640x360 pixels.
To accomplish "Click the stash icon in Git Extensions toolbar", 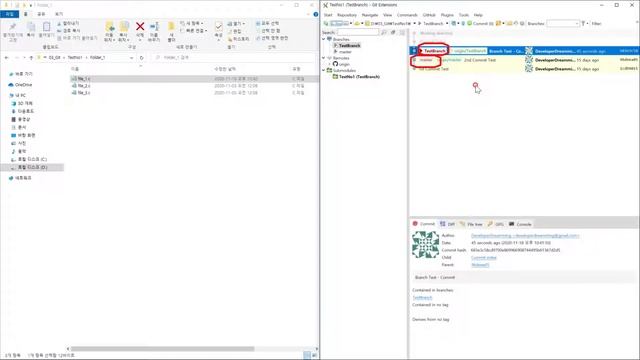I will (498, 24).
